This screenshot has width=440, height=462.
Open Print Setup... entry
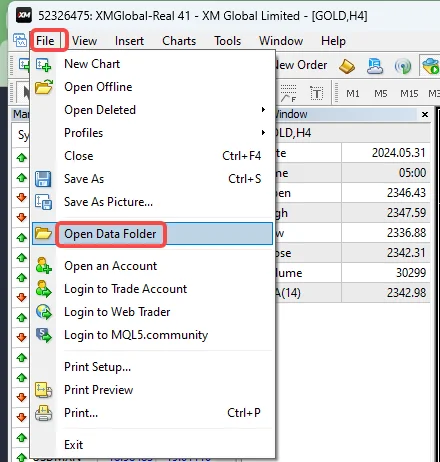(x=152, y=367)
